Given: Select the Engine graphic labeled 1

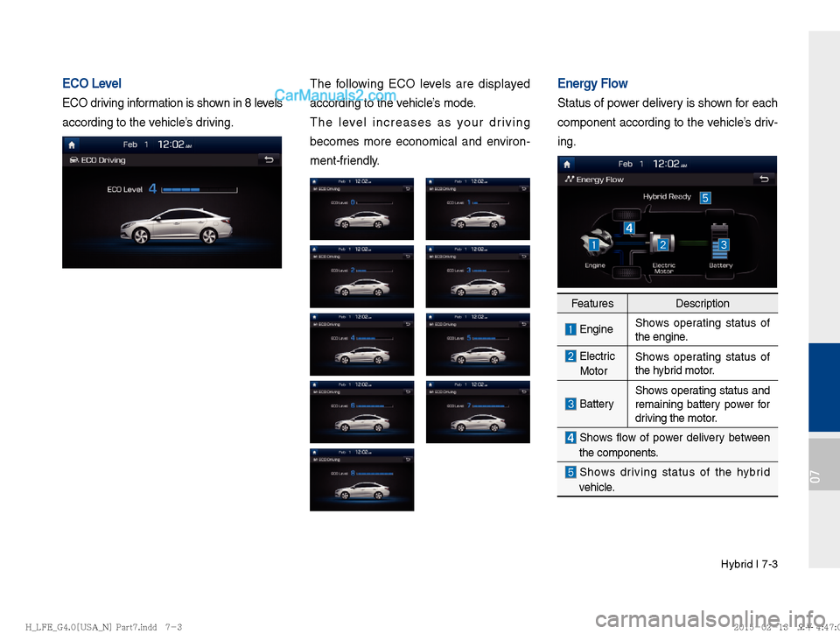Looking at the screenshot, I should tap(594, 245).
